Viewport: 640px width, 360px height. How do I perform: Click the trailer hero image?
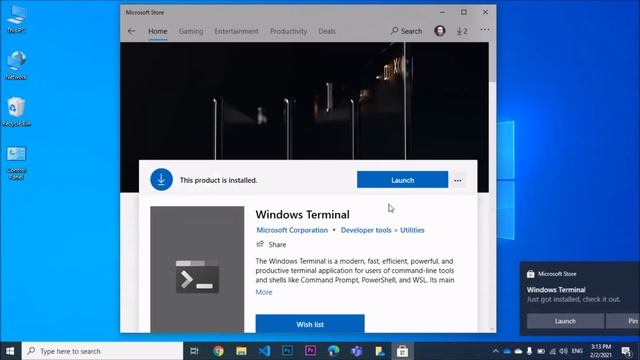304,101
